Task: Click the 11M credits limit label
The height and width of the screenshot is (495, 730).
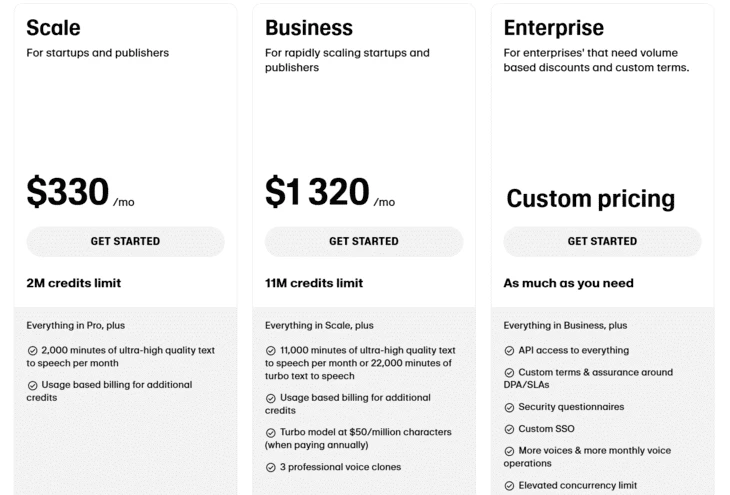Action: coord(314,283)
